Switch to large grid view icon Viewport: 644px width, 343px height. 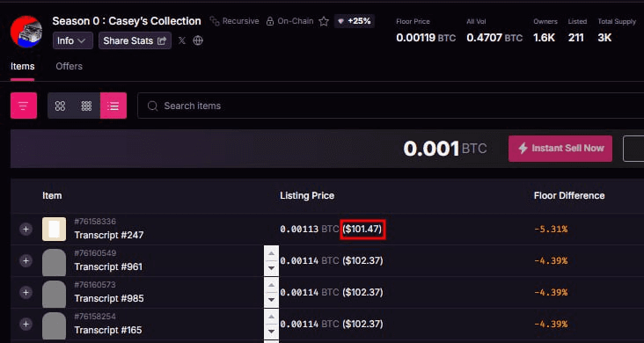(61, 106)
